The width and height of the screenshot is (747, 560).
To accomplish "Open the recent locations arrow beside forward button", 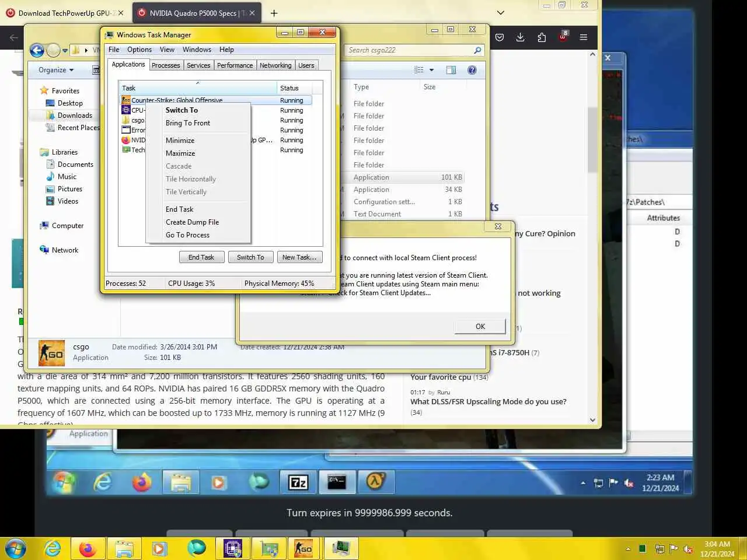I will pyautogui.click(x=65, y=51).
